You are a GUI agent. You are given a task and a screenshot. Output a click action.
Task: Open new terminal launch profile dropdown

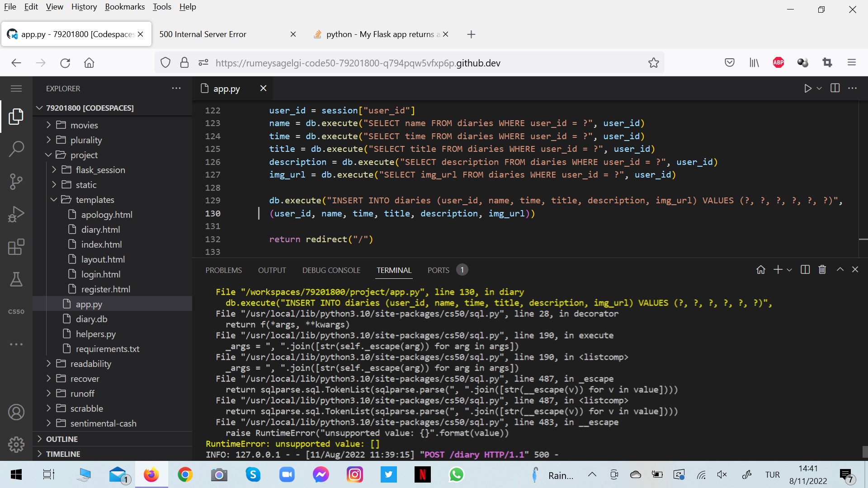(x=789, y=270)
